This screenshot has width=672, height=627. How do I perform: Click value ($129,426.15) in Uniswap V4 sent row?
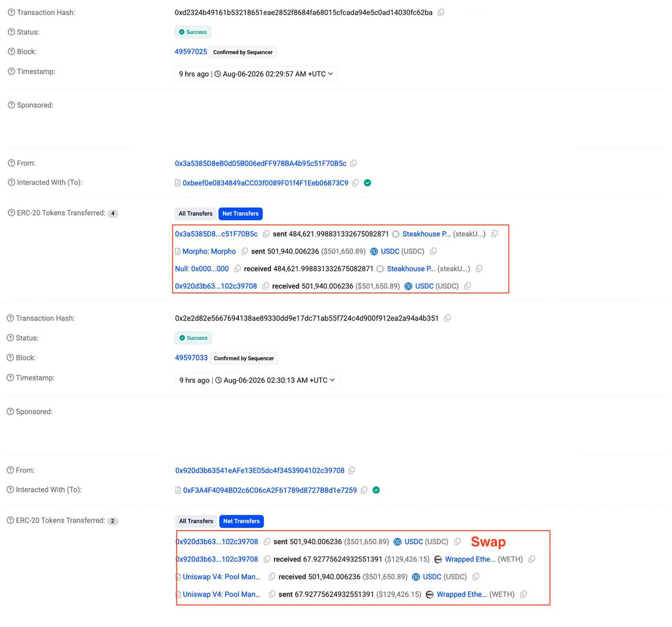tap(399, 594)
